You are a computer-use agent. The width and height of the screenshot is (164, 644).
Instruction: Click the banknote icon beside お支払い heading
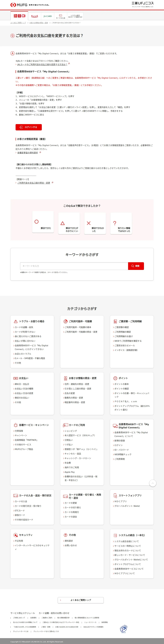(x=16, y=378)
